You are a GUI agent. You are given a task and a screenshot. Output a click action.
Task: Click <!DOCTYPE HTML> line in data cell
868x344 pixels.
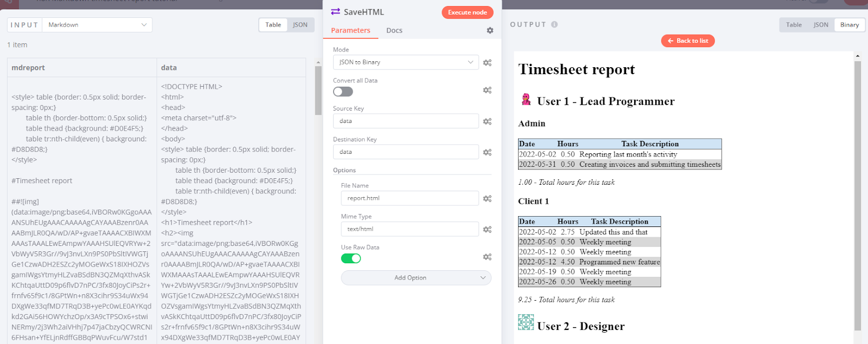point(192,87)
